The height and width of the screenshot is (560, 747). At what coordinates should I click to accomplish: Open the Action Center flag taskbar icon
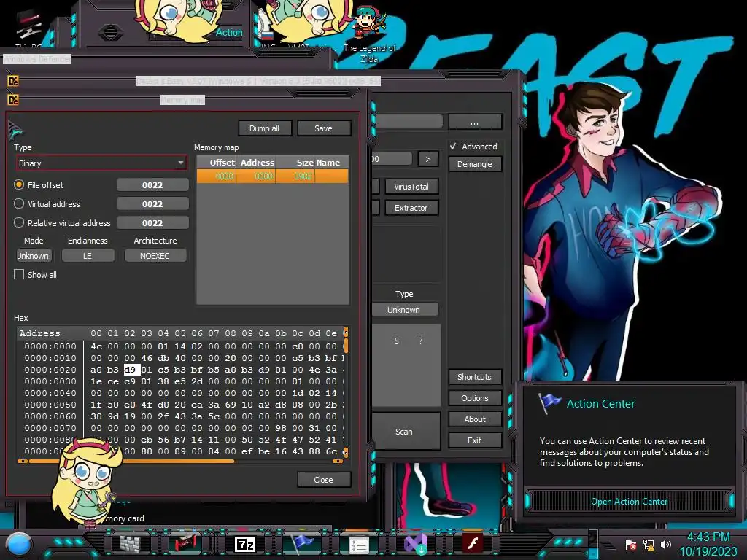click(301, 544)
